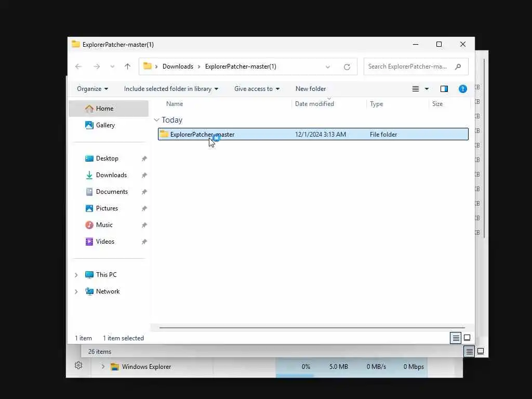Click the 0% CPU cell for Windows Explorer

coord(305,367)
